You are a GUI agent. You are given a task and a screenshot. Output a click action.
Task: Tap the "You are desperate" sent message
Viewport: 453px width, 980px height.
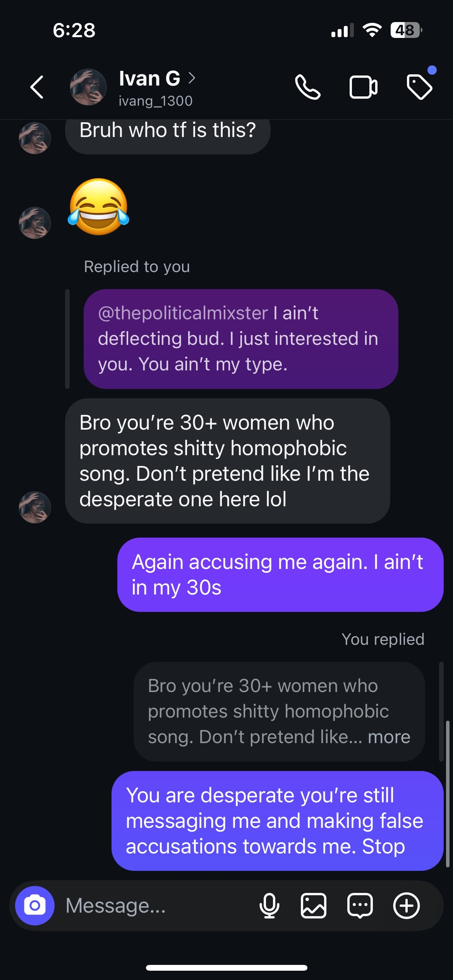tap(277, 821)
